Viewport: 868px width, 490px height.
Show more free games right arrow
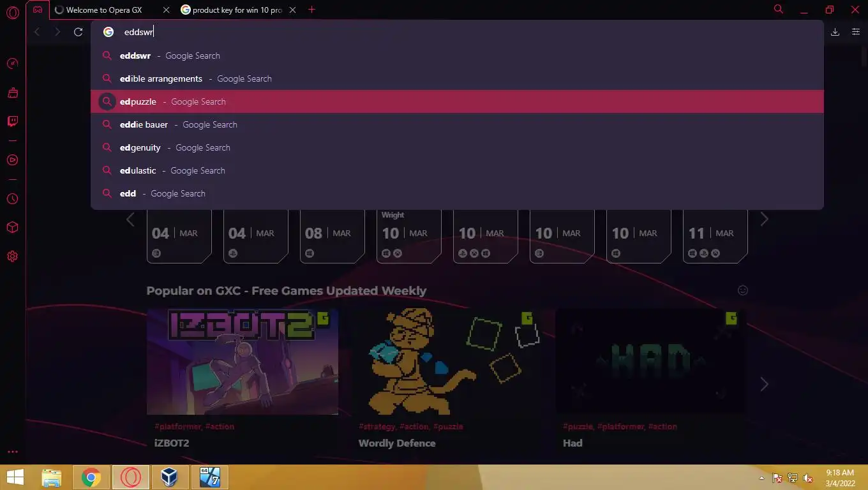[764, 384]
